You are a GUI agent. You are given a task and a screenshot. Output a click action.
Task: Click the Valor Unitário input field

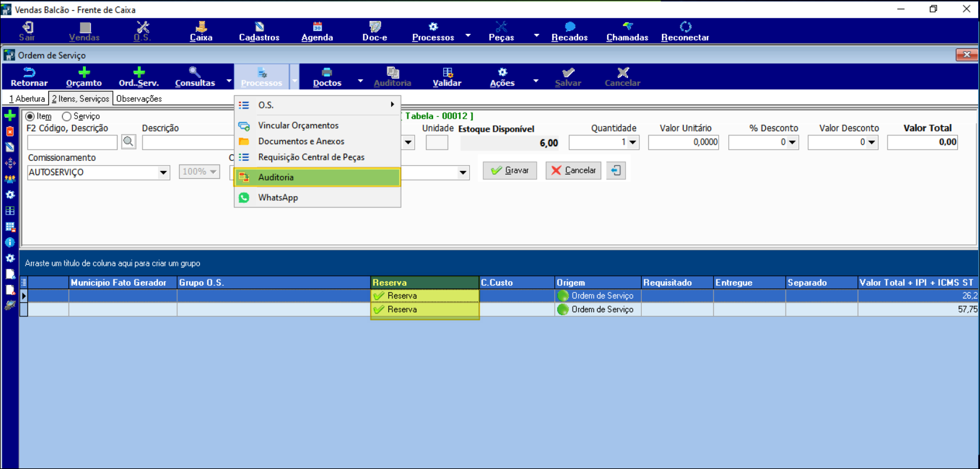click(x=684, y=142)
